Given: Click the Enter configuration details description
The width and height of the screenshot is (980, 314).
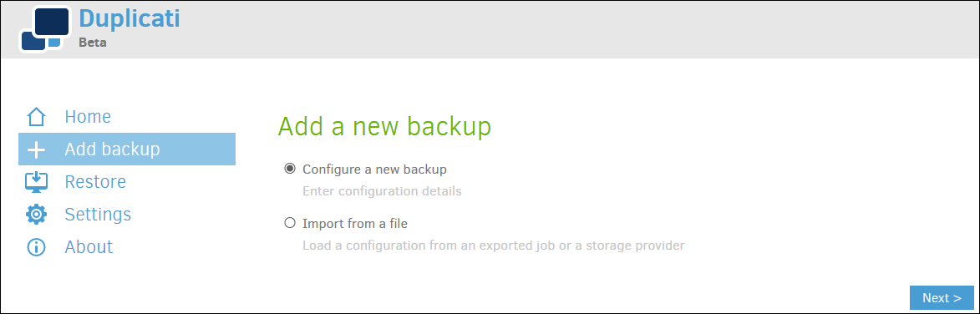Looking at the screenshot, I should pos(382,191).
